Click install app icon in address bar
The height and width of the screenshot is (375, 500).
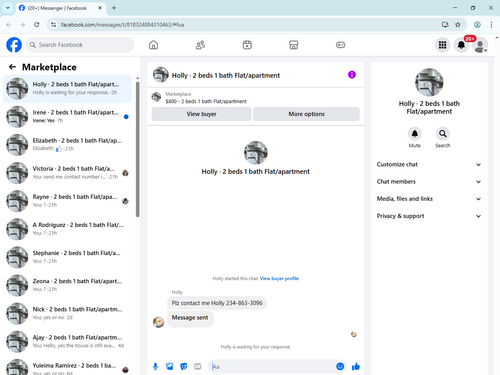(x=445, y=25)
